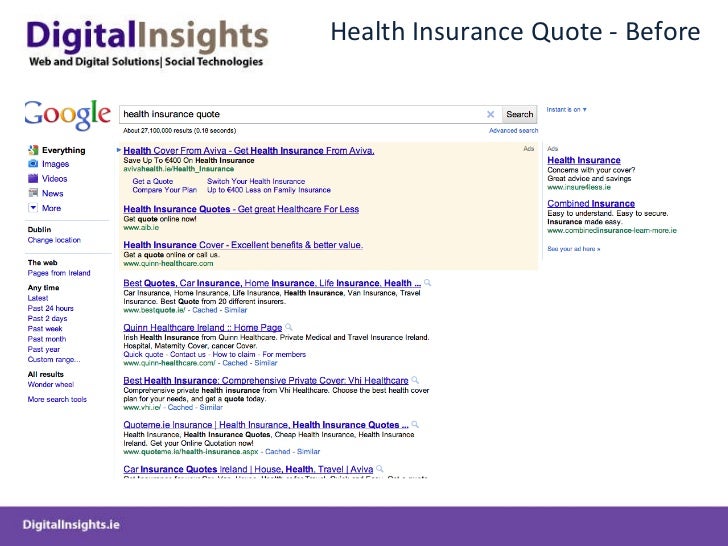
Task: Open the Wonder wheel view
Action: point(51,384)
